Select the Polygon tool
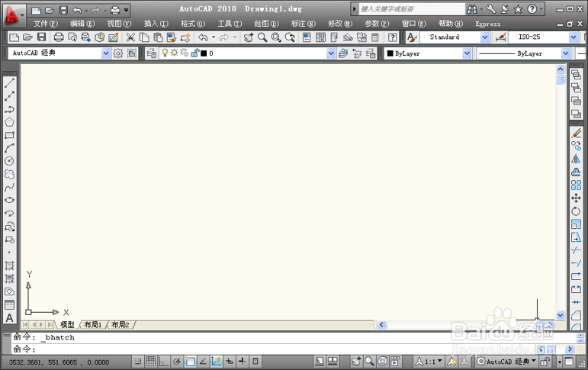Viewport: 588px width, 370px height. tap(9, 122)
